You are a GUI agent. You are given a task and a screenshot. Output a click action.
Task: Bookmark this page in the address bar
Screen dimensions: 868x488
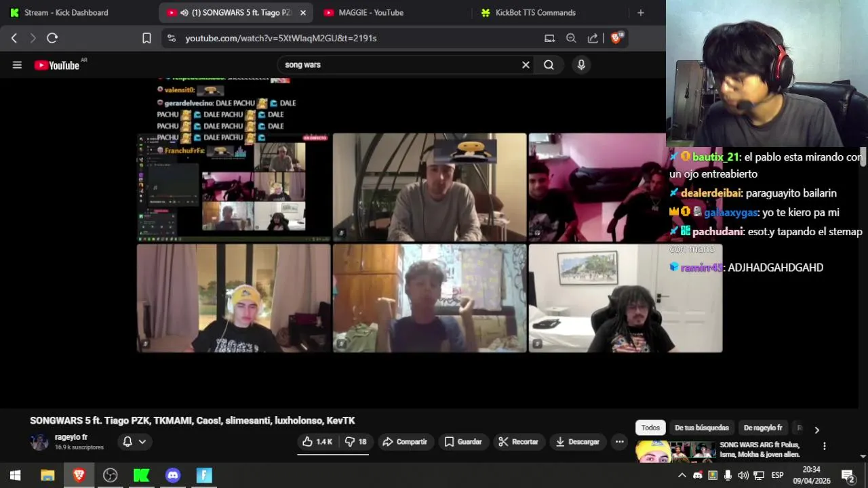[146, 38]
